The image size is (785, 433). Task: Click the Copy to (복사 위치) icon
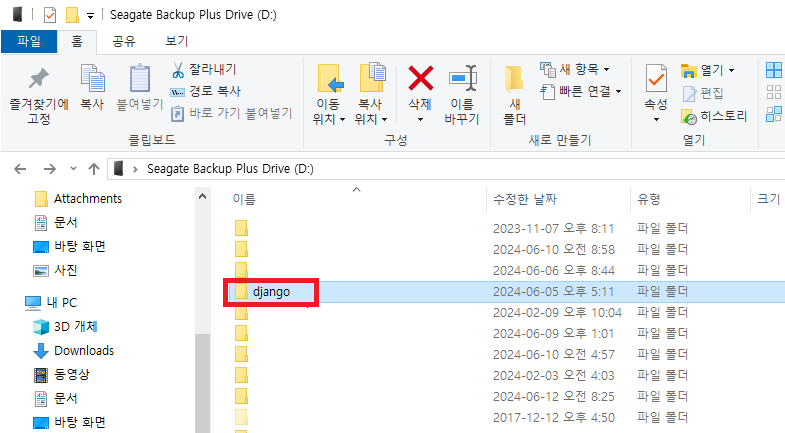pyautogui.click(x=372, y=78)
